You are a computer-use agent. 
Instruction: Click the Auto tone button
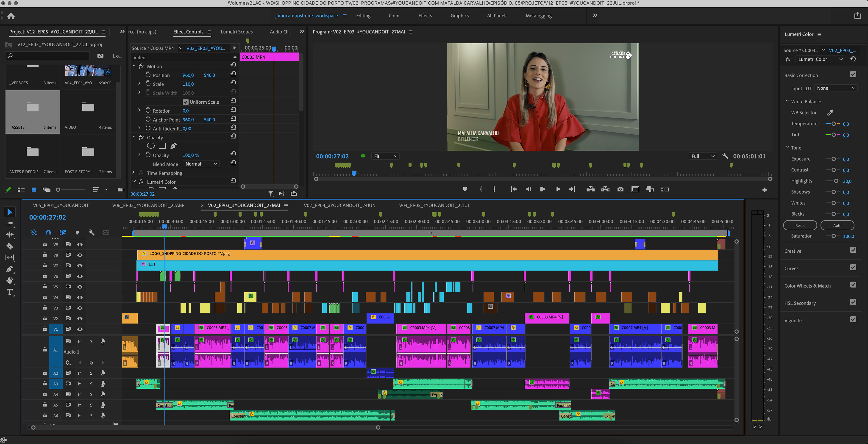[837, 225]
